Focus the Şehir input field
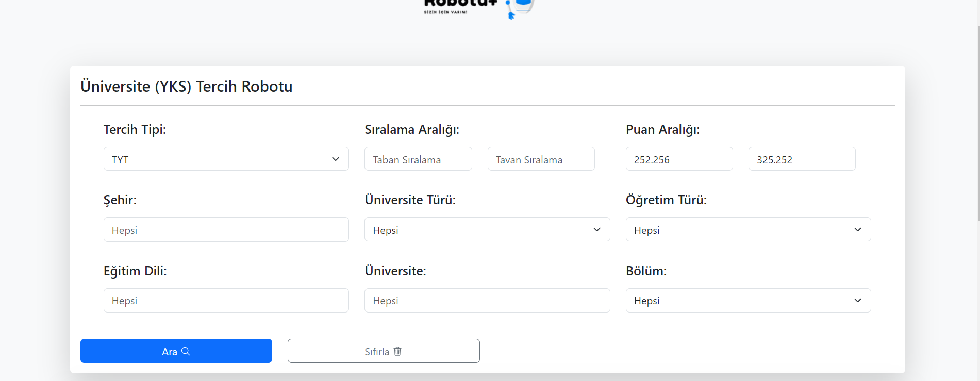Screen dimensions: 980x381 point(226,230)
